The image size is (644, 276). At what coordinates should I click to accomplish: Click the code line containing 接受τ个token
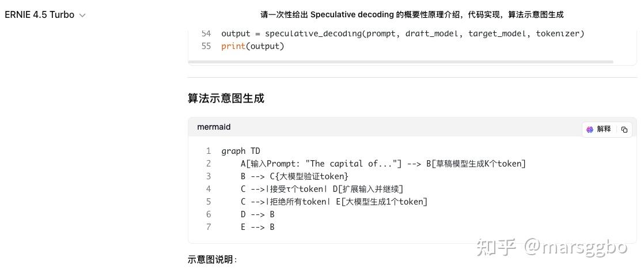point(322,190)
